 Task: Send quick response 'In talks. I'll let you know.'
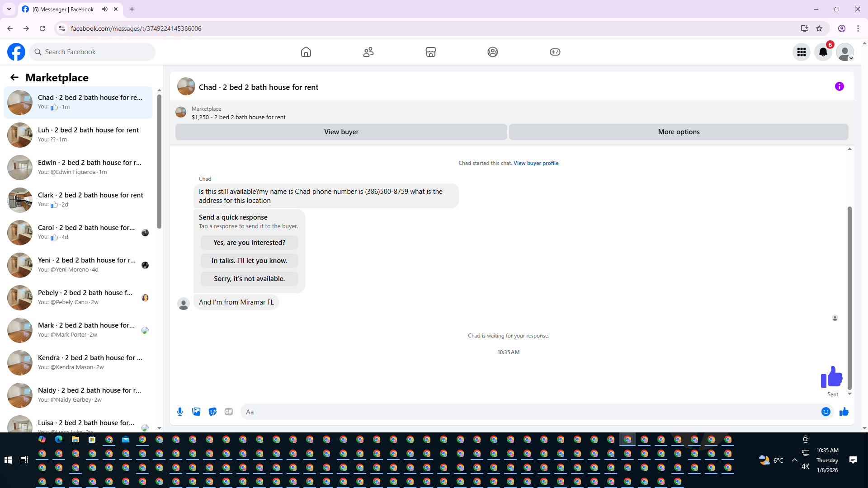[249, 261]
